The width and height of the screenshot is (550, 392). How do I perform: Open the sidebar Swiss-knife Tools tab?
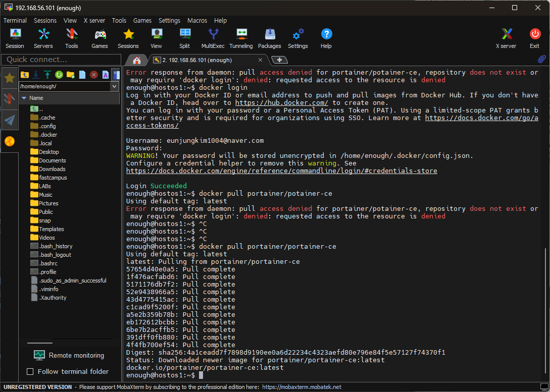(10, 99)
